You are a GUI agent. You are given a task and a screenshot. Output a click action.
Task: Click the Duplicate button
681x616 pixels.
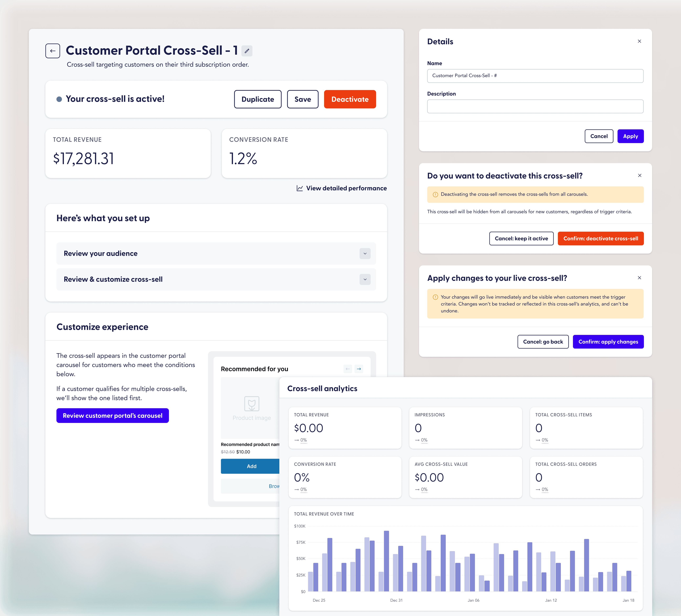click(x=257, y=99)
